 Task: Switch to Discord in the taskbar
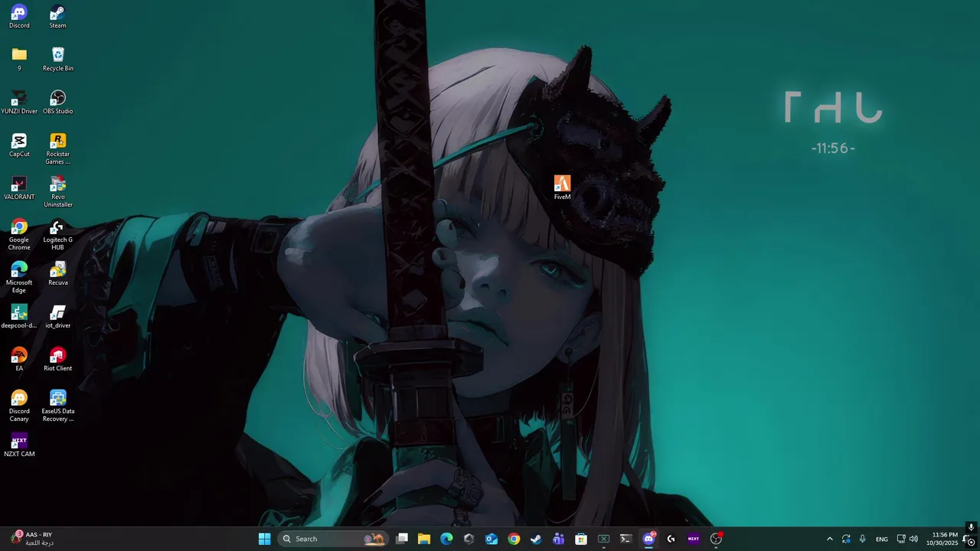coord(648,539)
